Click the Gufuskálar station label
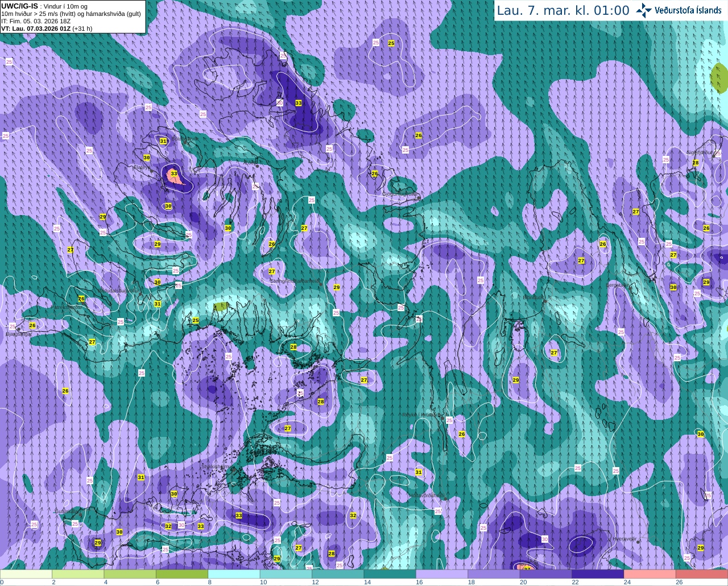The image size is (728, 586). [67, 511]
